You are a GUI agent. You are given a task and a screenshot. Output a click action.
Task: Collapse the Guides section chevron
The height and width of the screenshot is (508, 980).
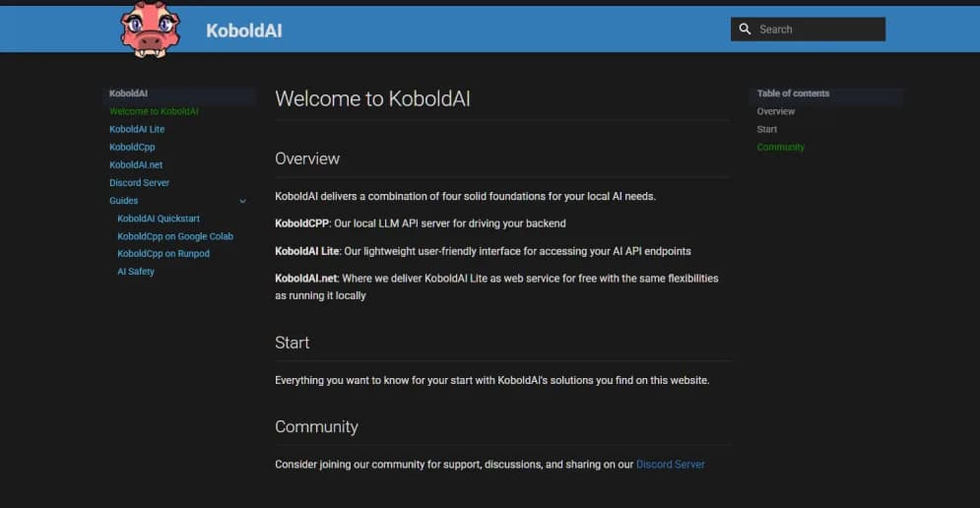[242, 201]
